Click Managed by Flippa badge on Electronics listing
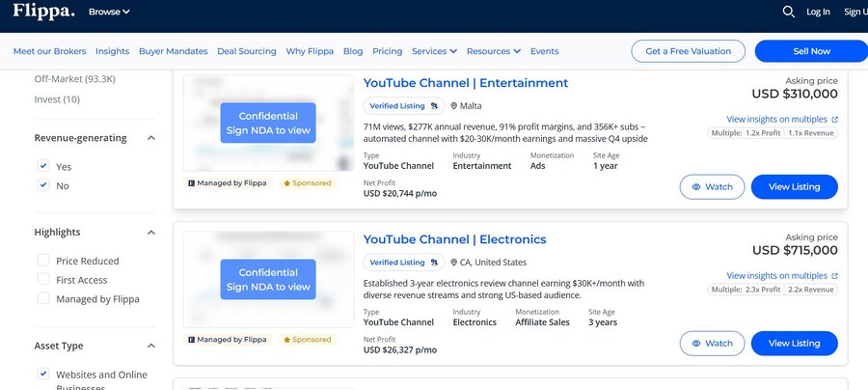This screenshot has width=868, height=390. point(227,339)
